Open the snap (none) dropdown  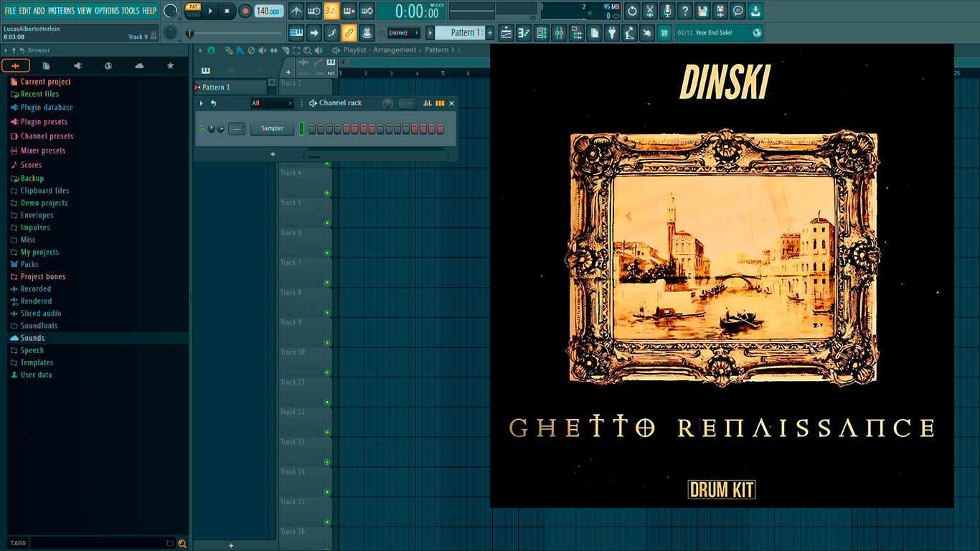403,33
